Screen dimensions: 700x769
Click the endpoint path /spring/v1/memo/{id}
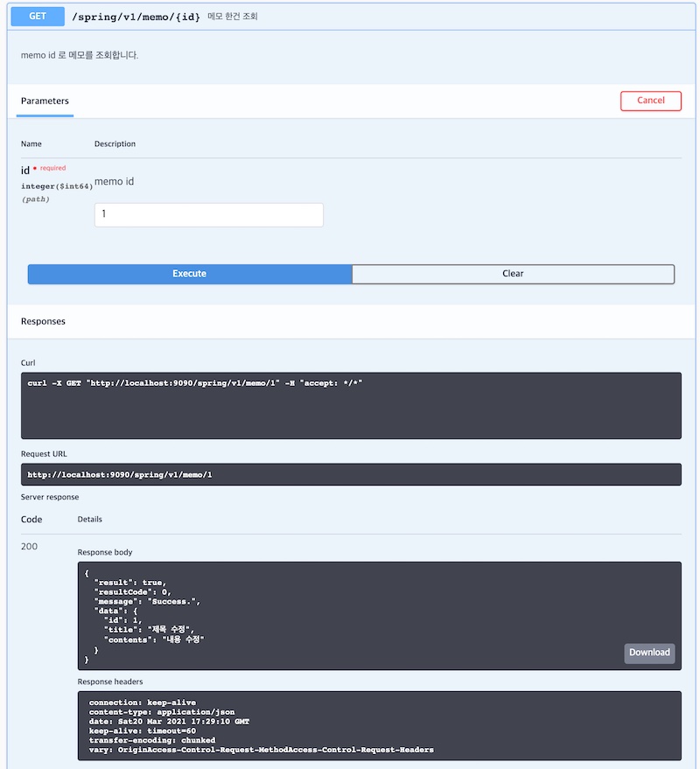[136, 17]
